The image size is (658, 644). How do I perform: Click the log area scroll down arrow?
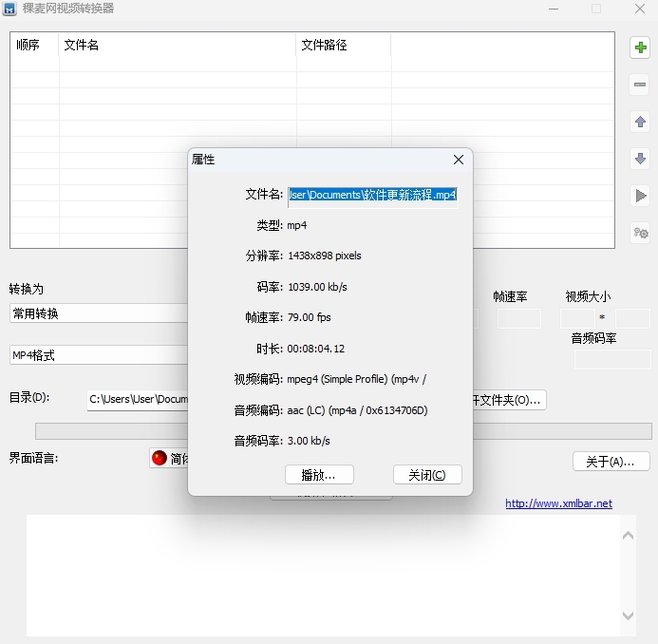point(628,616)
